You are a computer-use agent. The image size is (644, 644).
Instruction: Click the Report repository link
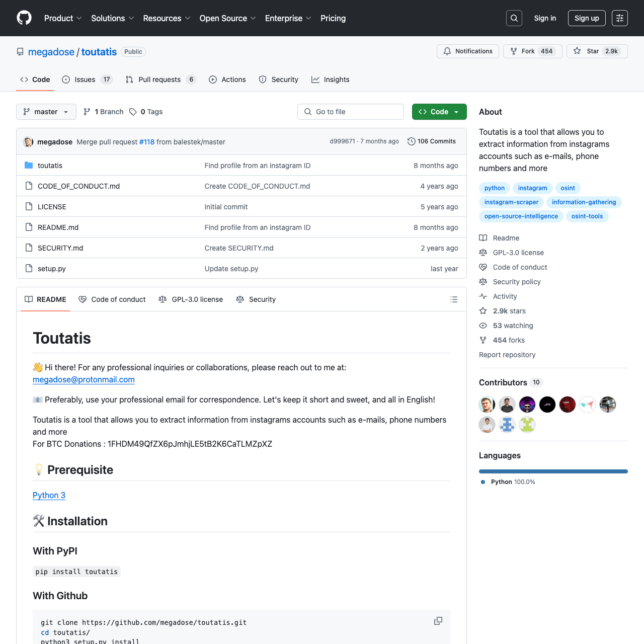point(507,355)
